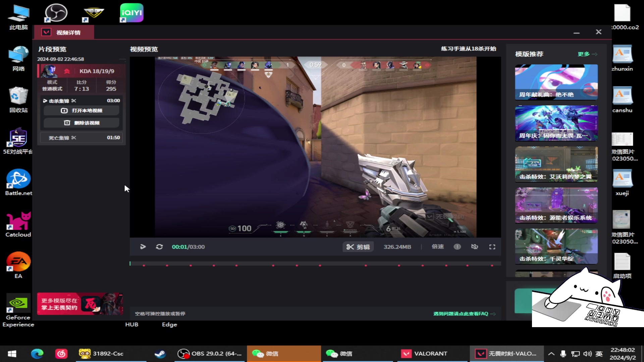
Task: Open 更多 templates link
Action: [587, 54]
